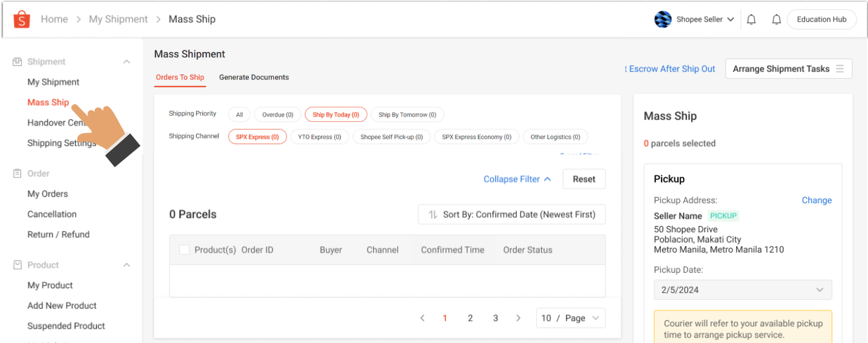Viewport: 868px width, 343px height.
Task: Filter by Overdue shipping priority
Action: click(x=277, y=115)
